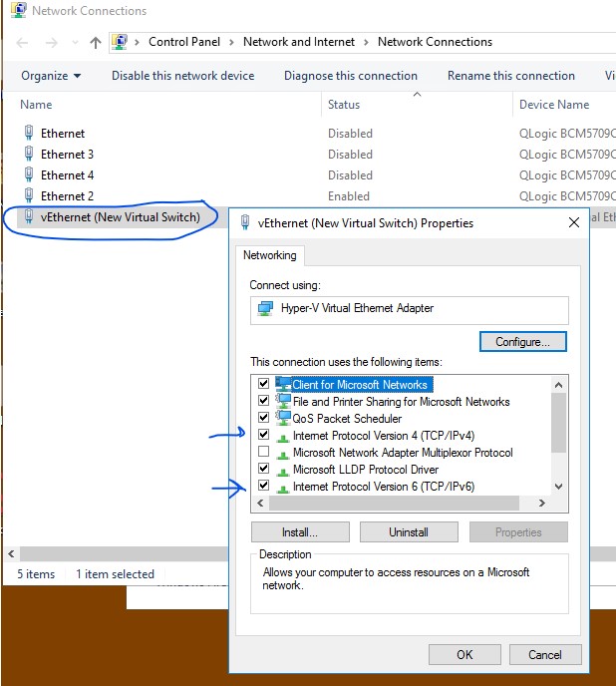
Task: Click the TCP/IPv4 protocol icon
Action: (283, 438)
